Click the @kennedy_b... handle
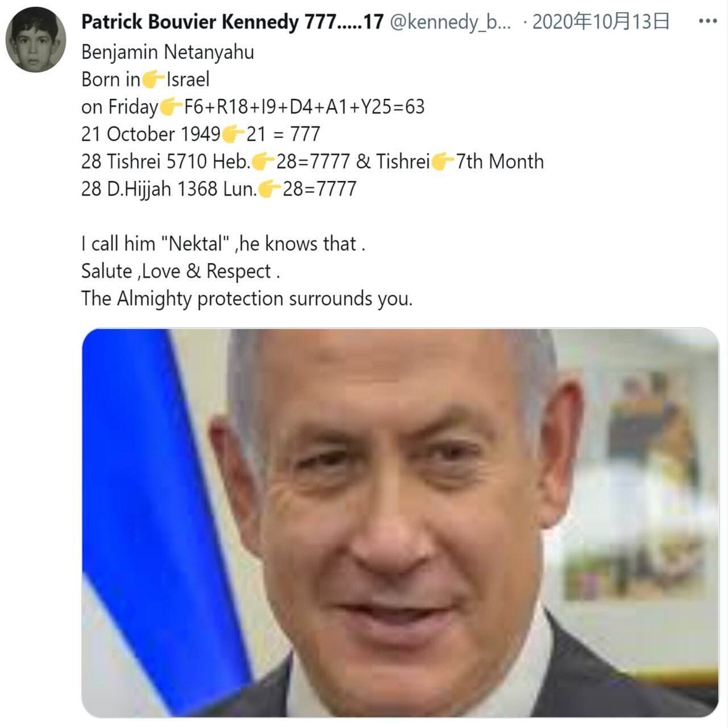Screen dimensions: 728x728 pos(450,22)
